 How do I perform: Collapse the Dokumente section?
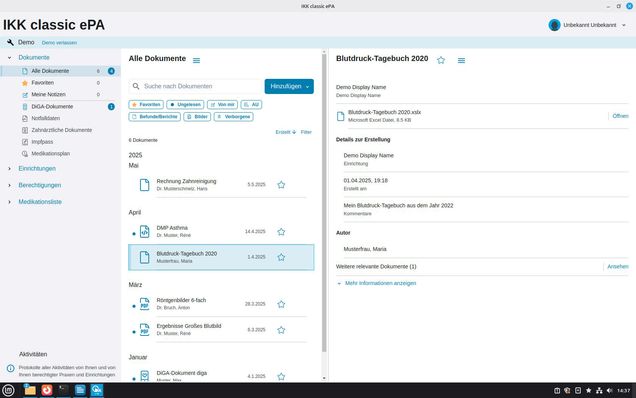click(9, 58)
